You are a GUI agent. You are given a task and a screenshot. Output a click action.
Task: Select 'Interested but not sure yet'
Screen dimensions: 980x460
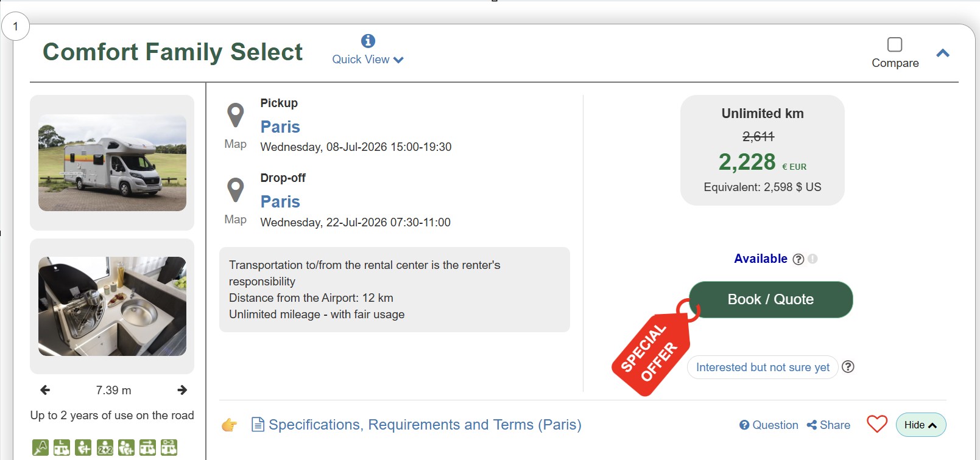coord(763,367)
